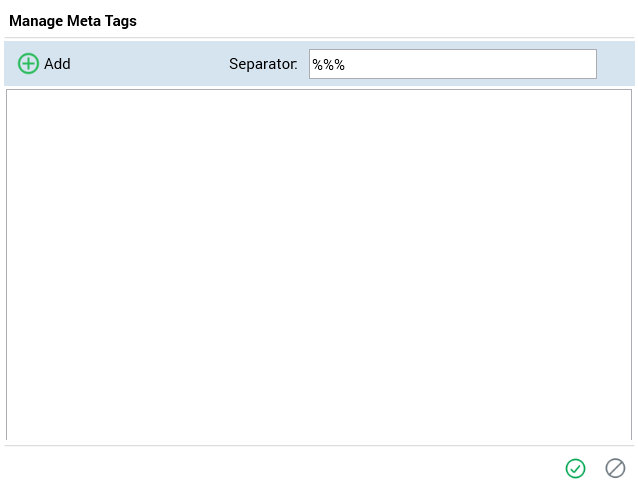Select the Separator label text
This screenshot has height=490, width=638.
click(263, 64)
